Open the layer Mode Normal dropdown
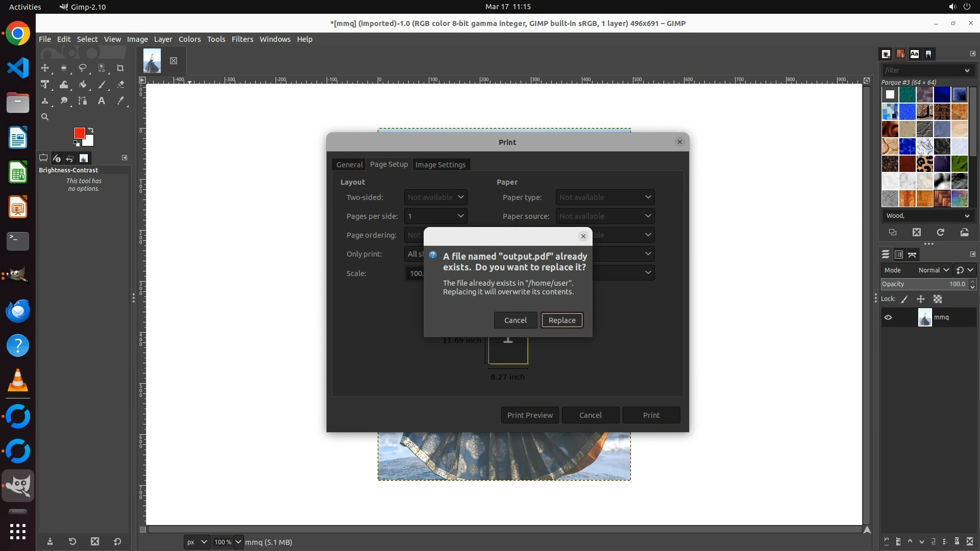Screen dimensions: 980x551 point(934,270)
